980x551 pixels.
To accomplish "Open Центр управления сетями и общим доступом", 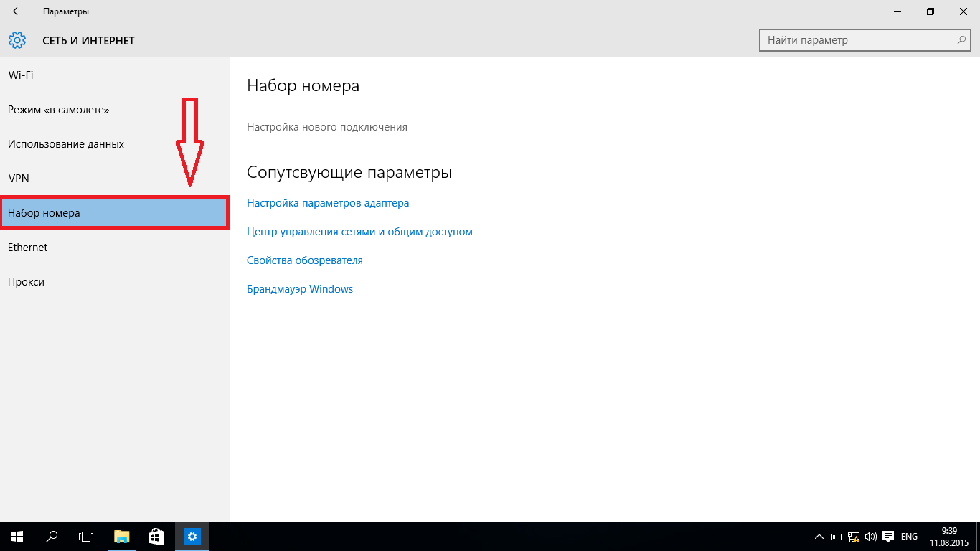I will click(x=359, y=232).
